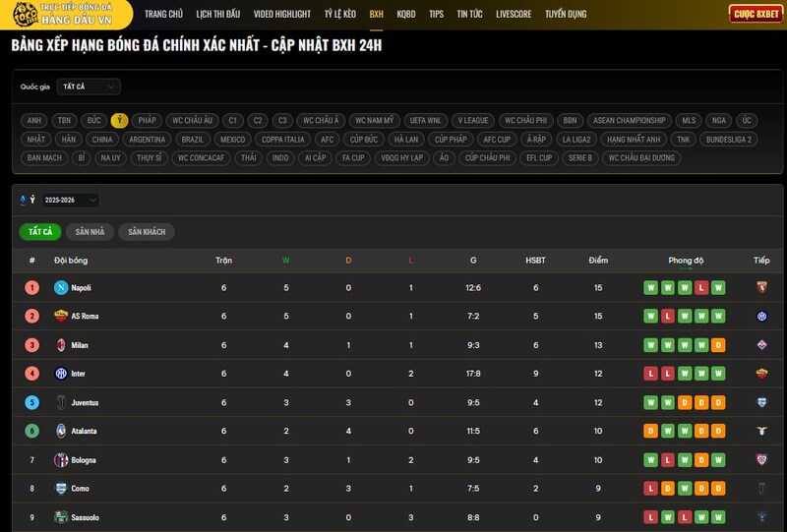Image resolution: width=787 pixels, height=532 pixels.
Task: Expand the 2025-2026 season dropdown
Action: coord(70,201)
